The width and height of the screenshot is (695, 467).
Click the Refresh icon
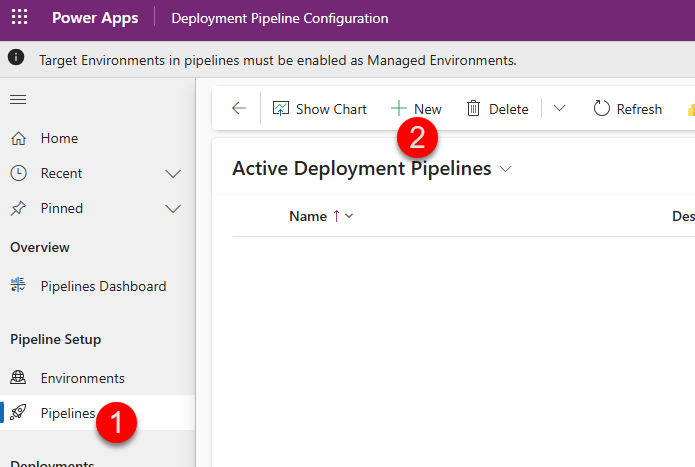click(602, 109)
